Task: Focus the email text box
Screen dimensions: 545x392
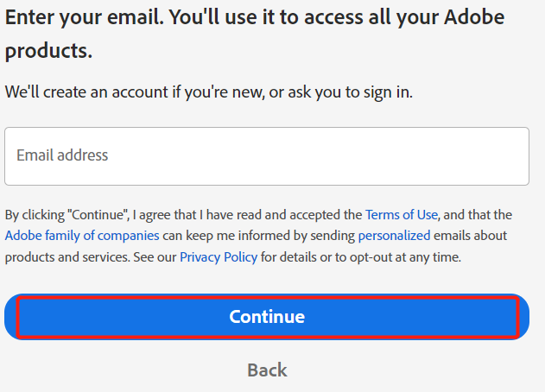Action: tap(266, 156)
